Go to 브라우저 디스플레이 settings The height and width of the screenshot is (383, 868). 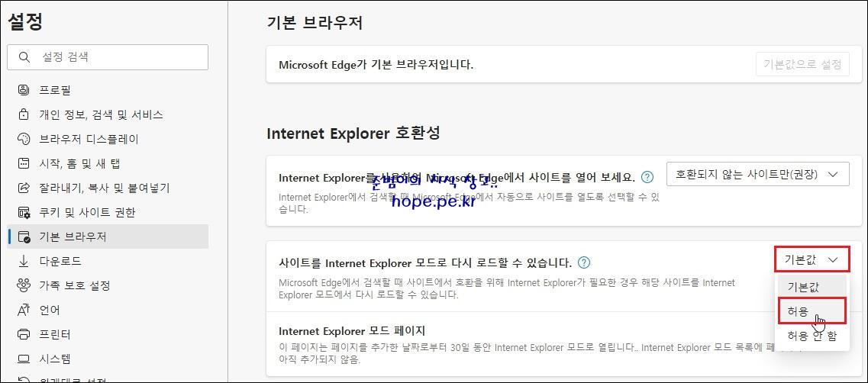pos(108,139)
